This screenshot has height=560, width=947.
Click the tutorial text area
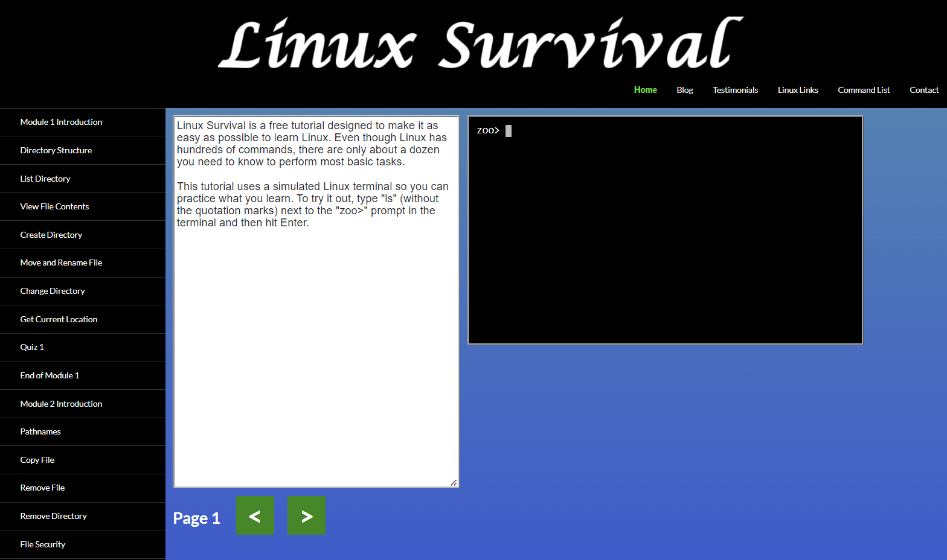point(315,332)
